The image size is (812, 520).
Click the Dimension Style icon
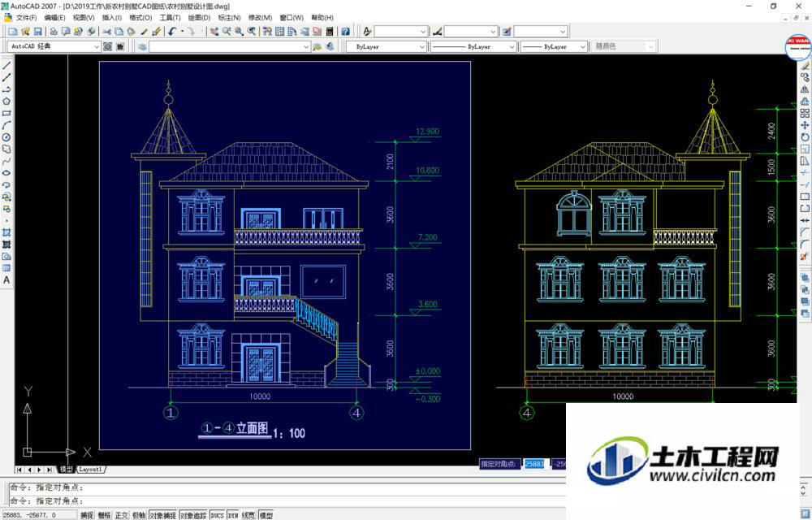click(x=437, y=32)
